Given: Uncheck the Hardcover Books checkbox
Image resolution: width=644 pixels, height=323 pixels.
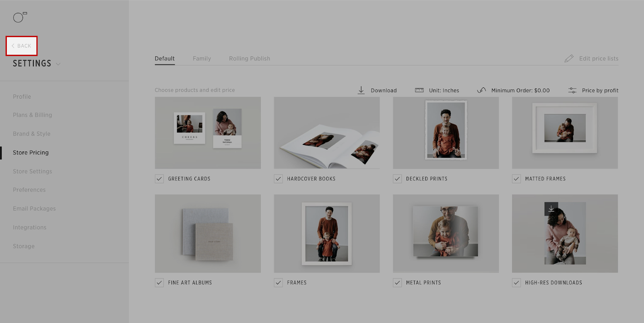Looking at the screenshot, I should pyautogui.click(x=278, y=179).
